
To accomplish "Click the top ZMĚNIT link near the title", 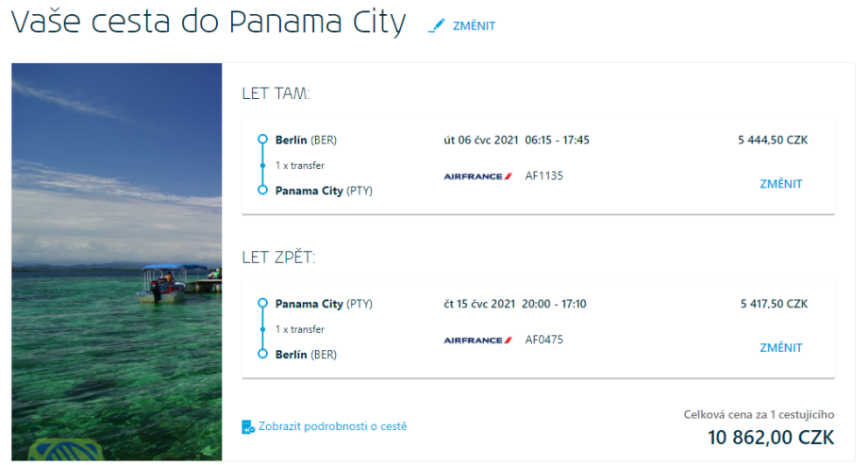I will [x=474, y=26].
